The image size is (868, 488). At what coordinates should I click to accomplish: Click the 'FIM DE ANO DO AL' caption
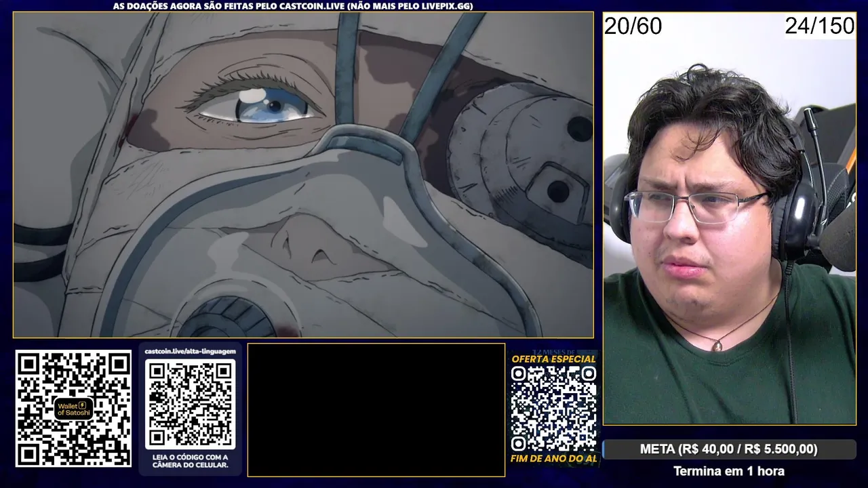coord(553,459)
